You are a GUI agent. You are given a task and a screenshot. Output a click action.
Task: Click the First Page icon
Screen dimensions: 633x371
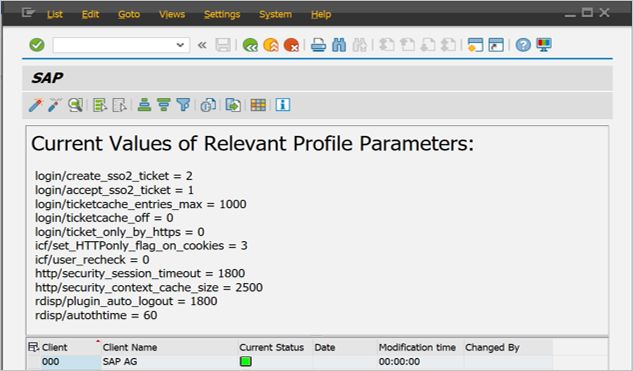[387, 45]
